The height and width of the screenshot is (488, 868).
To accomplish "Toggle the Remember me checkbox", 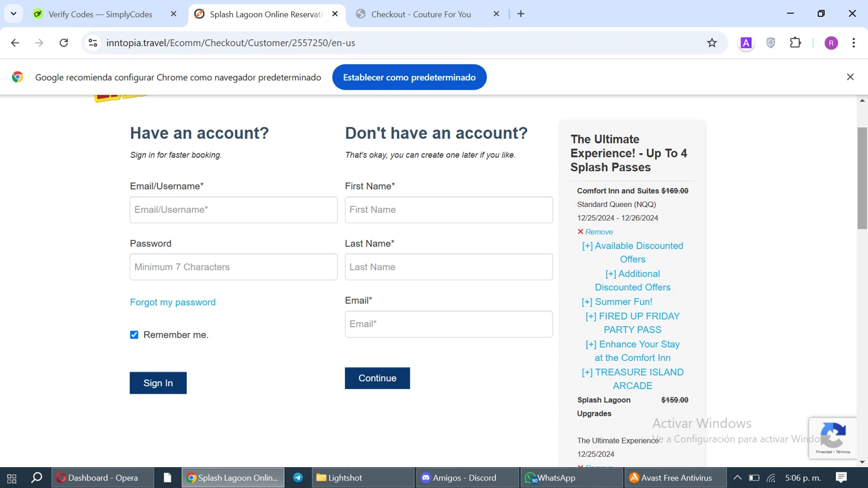I will pyautogui.click(x=134, y=335).
